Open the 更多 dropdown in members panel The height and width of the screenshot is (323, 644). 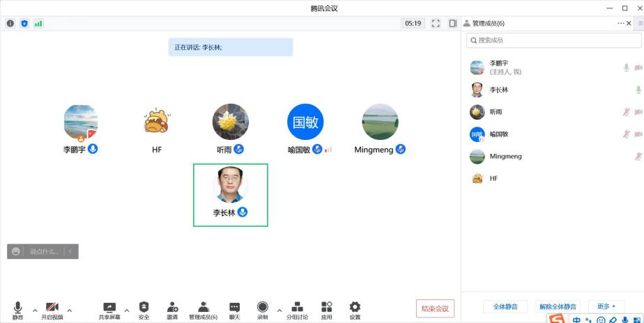(x=606, y=306)
